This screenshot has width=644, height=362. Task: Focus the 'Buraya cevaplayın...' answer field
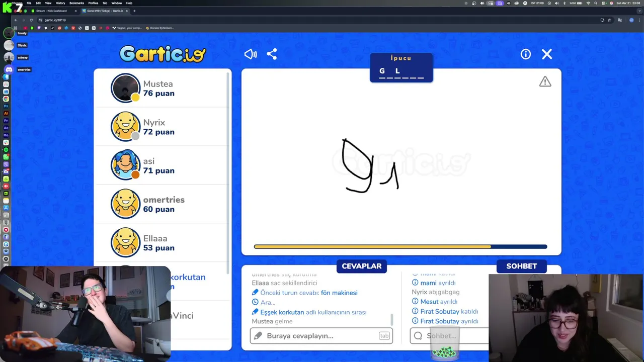pos(321,336)
